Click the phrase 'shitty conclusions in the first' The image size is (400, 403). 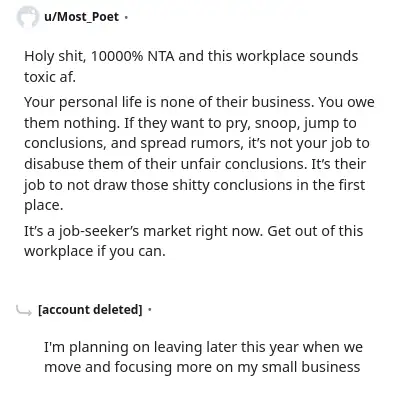[269, 185]
